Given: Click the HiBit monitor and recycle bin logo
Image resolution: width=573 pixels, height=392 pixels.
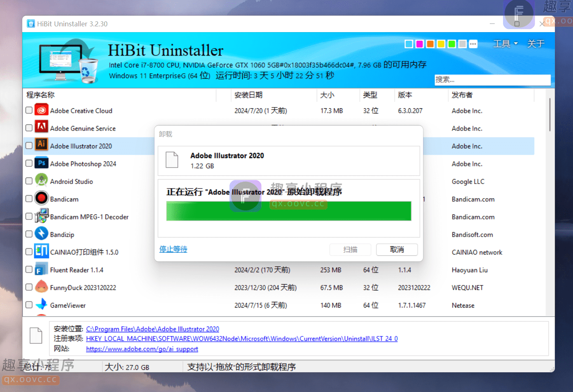Looking at the screenshot, I should pyautogui.click(x=69, y=61).
